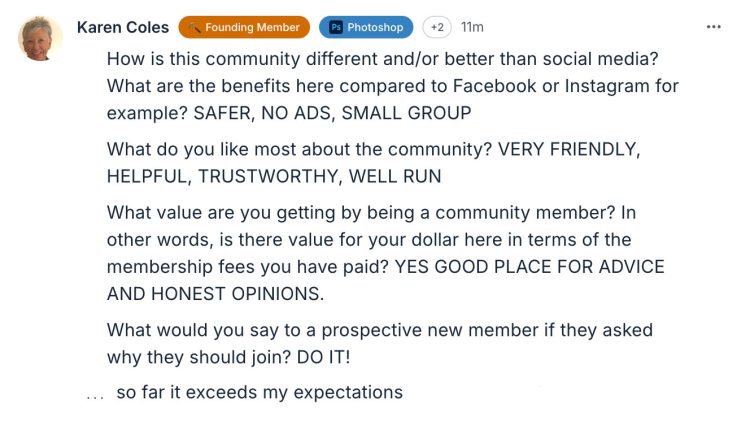Click the 11m post timestamp
This screenshot has width=750, height=430.
point(472,27)
